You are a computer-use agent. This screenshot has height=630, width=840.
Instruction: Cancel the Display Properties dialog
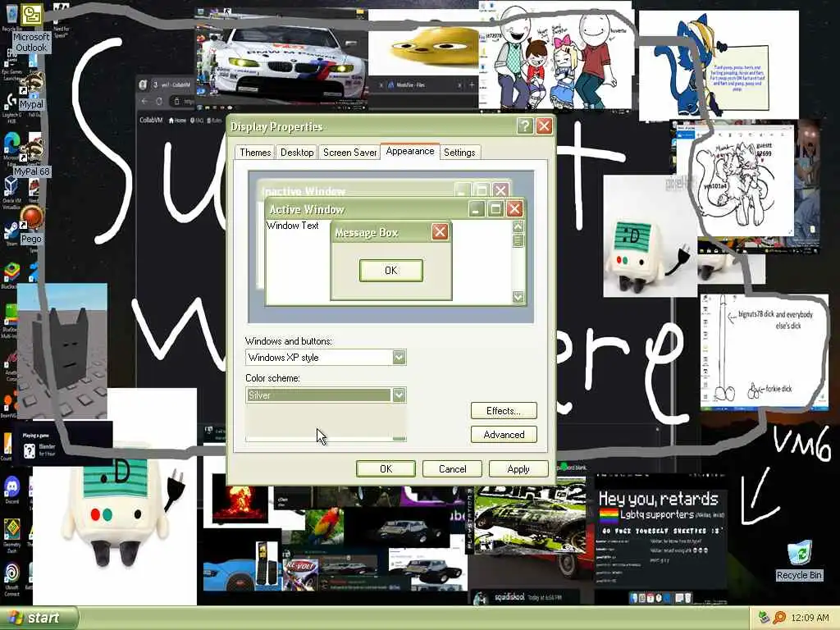pos(452,468)
